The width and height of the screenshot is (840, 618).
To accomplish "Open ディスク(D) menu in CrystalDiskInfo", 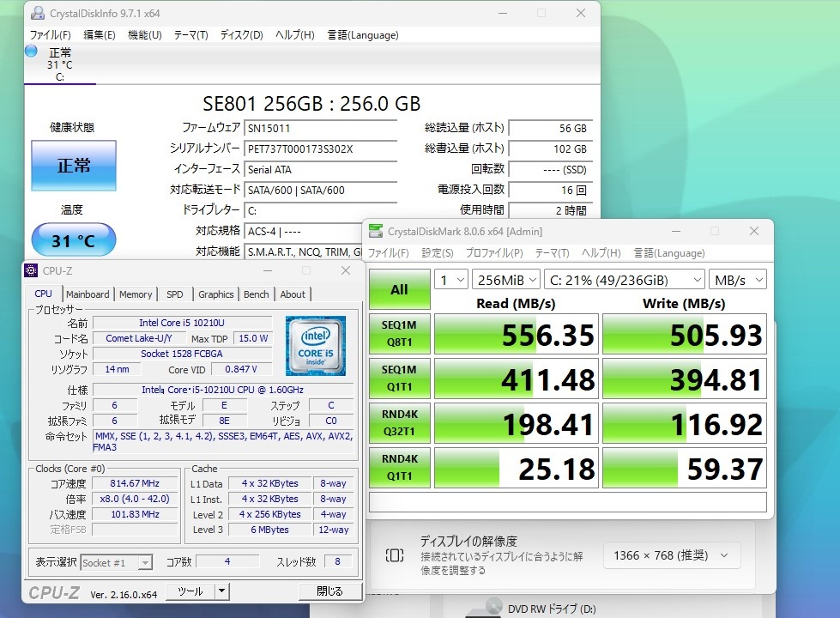I will pos(242,35).
